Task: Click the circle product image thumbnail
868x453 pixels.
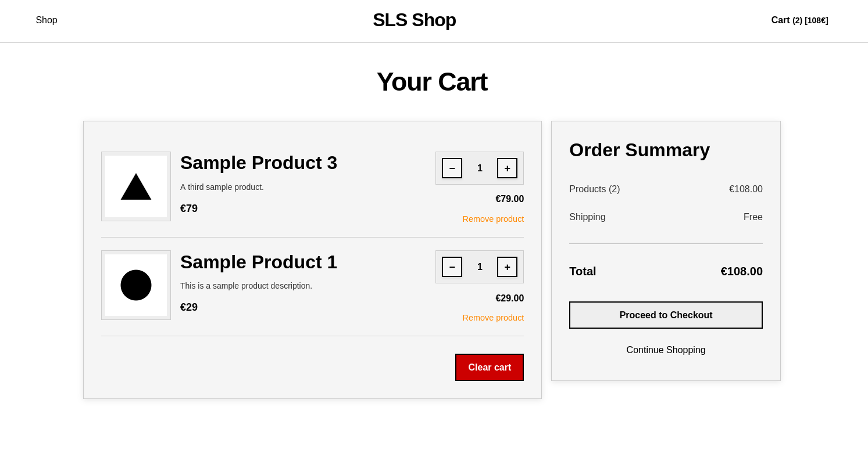Action: click(x=135, y=285)
